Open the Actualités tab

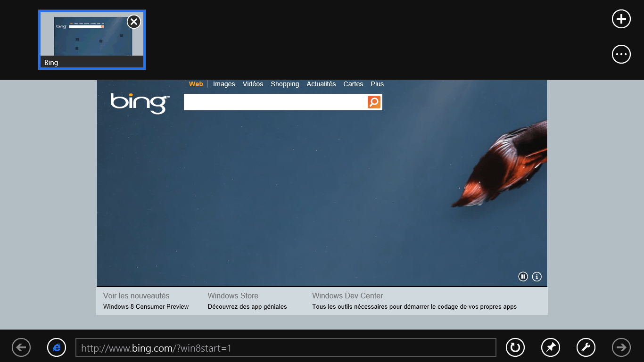click(x=321, y=84)
